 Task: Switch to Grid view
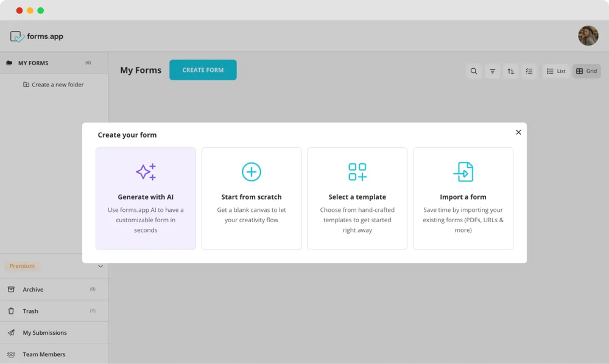coord(586,71)
